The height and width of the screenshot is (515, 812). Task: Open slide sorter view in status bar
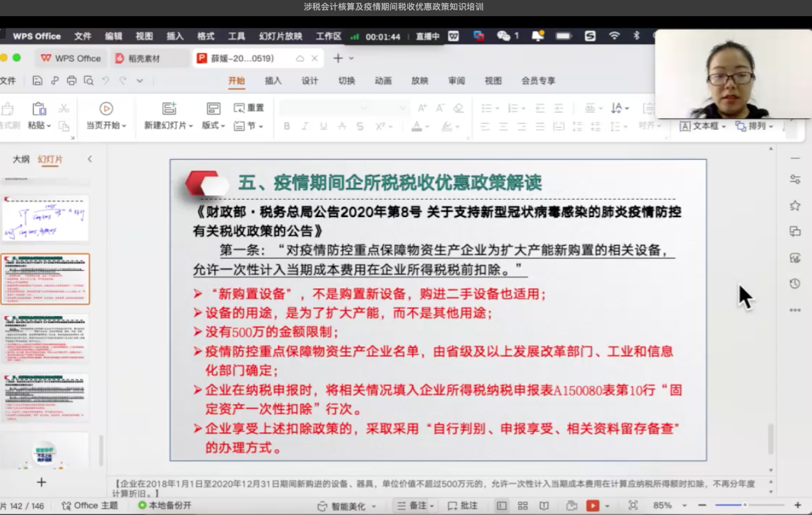pyautogui.click(x=523, y=505)
